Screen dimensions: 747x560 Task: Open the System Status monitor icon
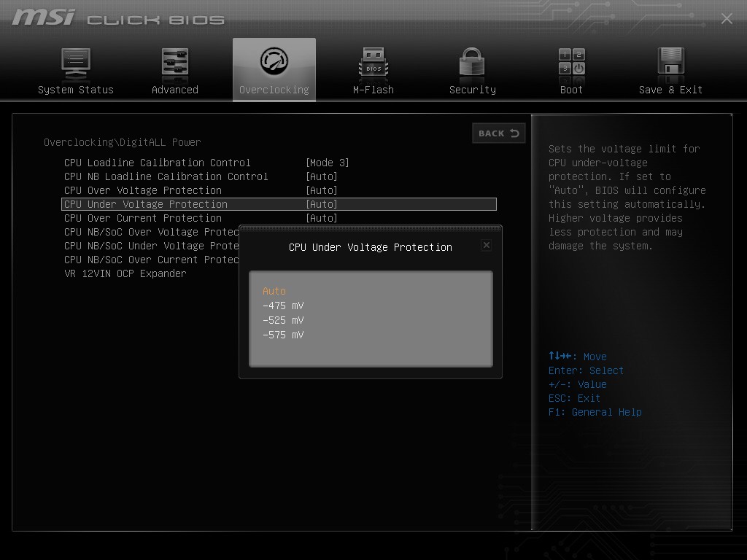tap(76, 64)
